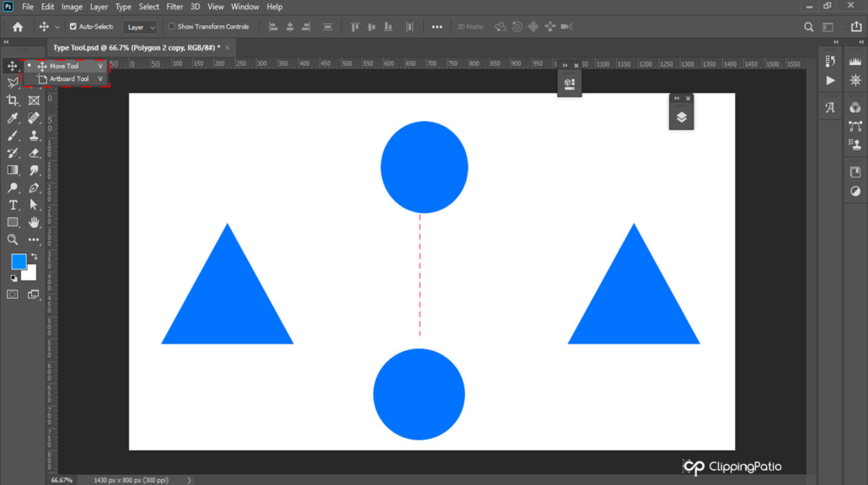The height and width of the screenshot is (485, 868).
Task: Select the Hand tool
Action: pyautogui.click(x=33, y=222)
